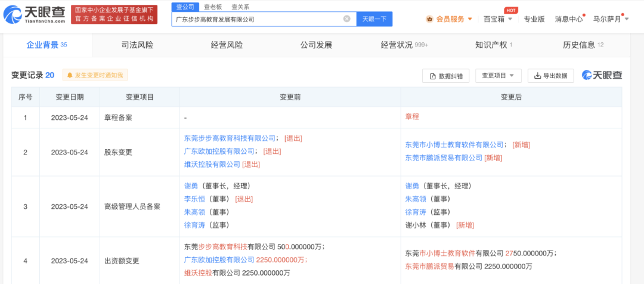Click the 股东变更 cell
644x284 pixels.
[x=140, y=152]
